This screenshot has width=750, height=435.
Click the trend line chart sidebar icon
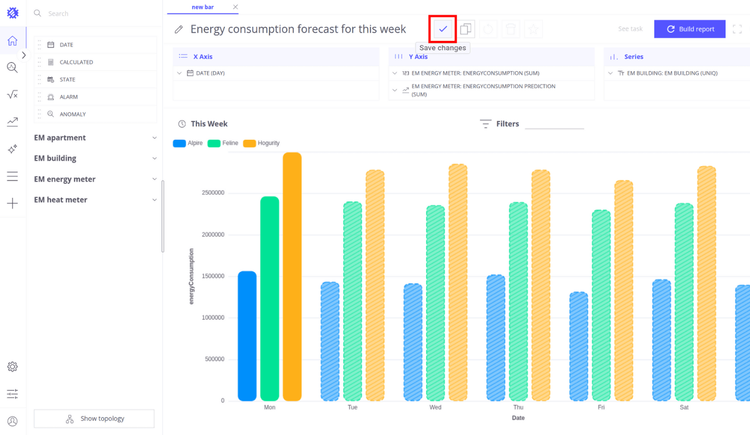tap(12, 122)
